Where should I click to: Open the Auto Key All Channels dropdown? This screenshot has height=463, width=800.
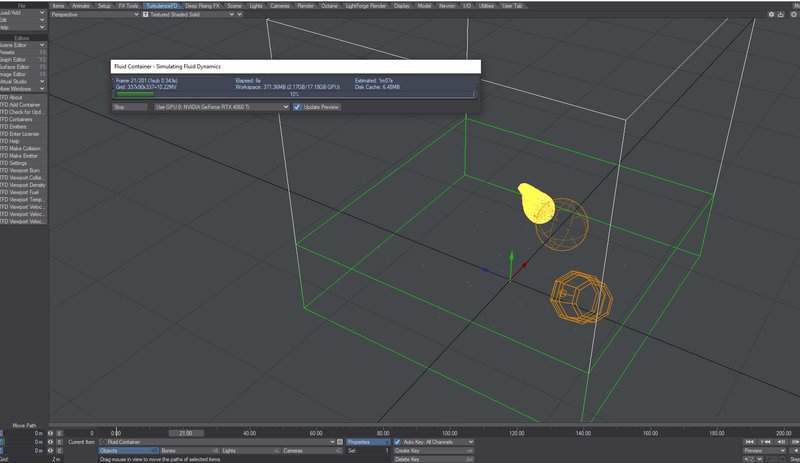pos(438,442)
